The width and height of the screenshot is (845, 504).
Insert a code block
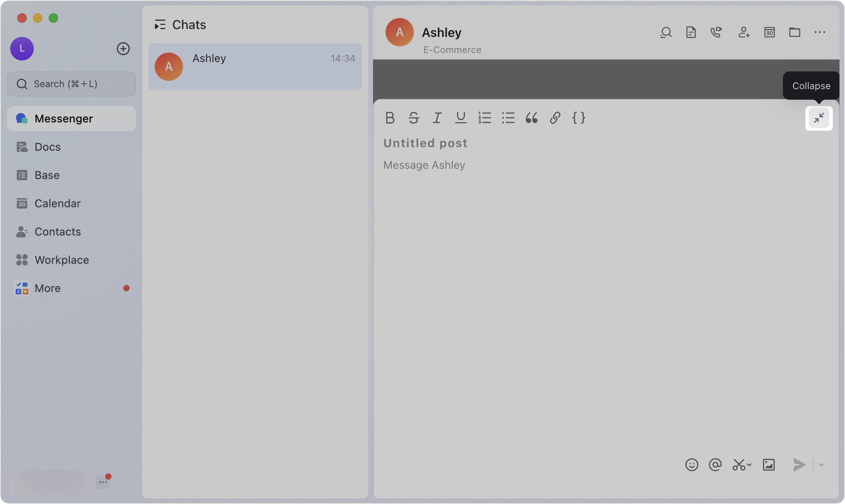(x=579, y=118)
